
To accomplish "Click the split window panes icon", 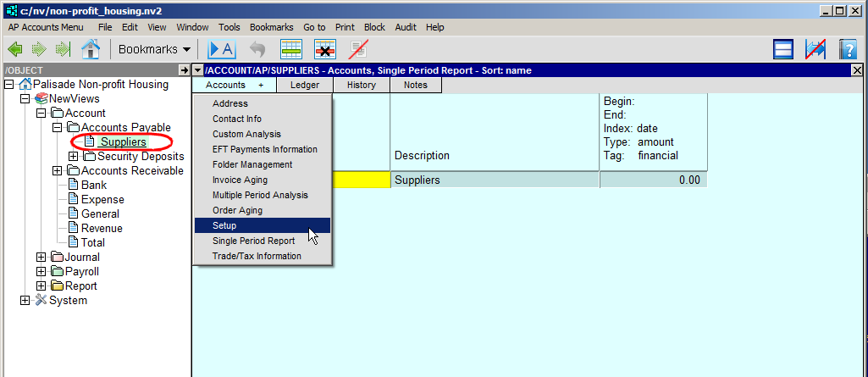I will [x=783, y=49].
